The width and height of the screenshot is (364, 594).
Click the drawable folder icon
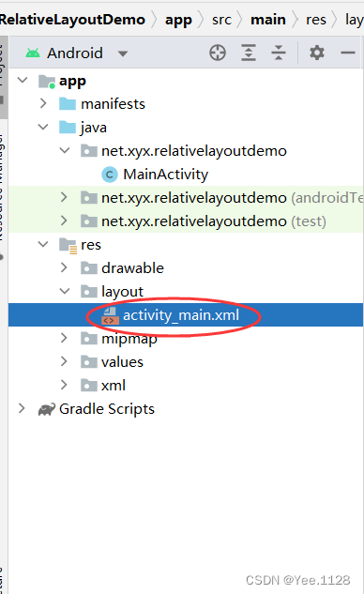tap(88, 268)
